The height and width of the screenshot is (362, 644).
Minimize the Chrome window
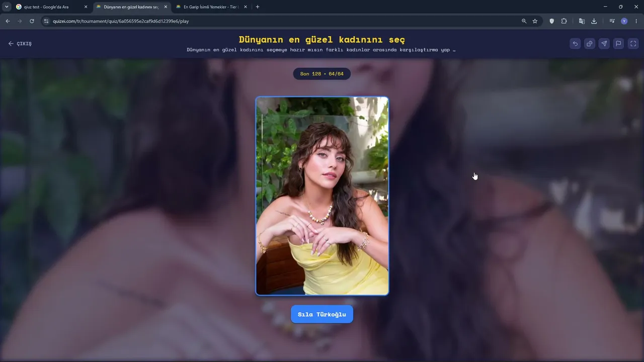tap(605, 7)
